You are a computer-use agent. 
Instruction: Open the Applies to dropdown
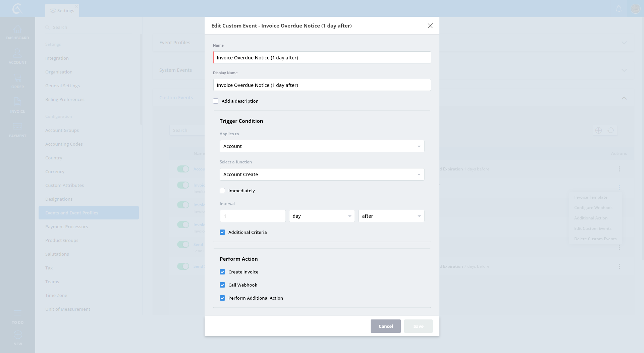click(322, 146)
